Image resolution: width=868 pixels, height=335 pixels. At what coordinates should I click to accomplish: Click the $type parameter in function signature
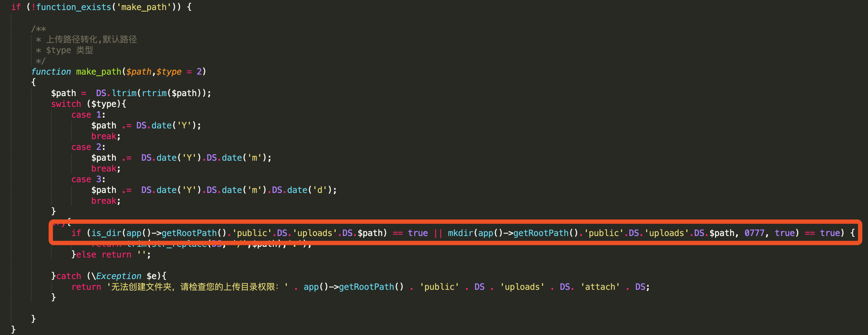[x=169, y=72]
